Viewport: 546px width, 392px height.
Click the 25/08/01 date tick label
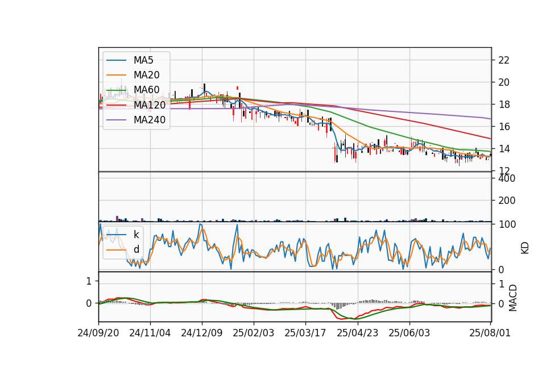(490, 333)
